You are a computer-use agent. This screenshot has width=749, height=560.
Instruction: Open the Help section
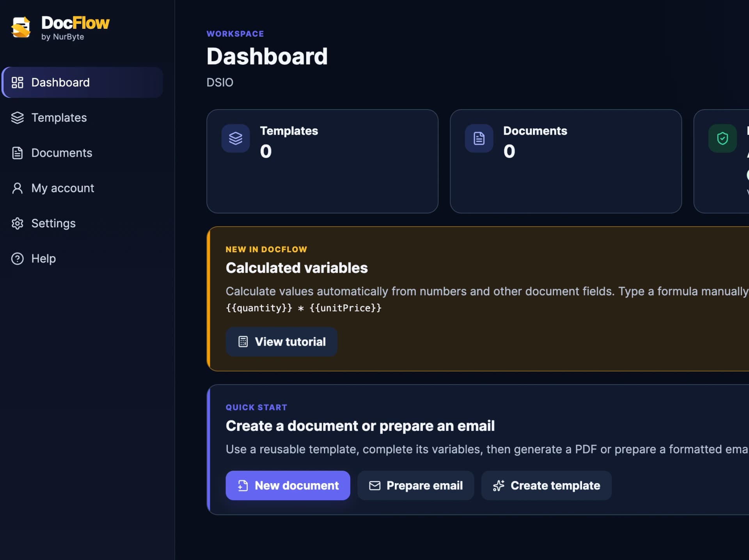point(82,259)
